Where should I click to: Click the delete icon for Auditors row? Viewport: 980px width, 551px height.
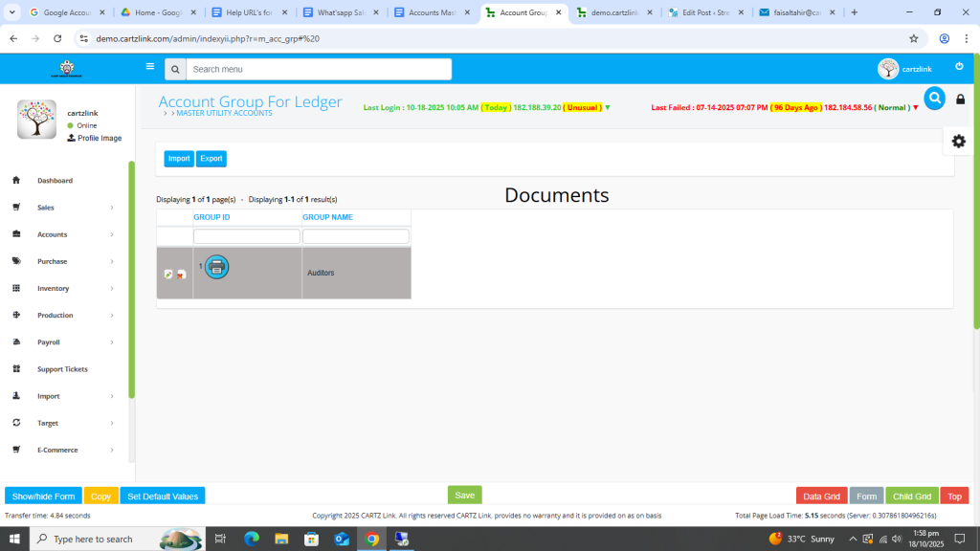pos(181,275)
